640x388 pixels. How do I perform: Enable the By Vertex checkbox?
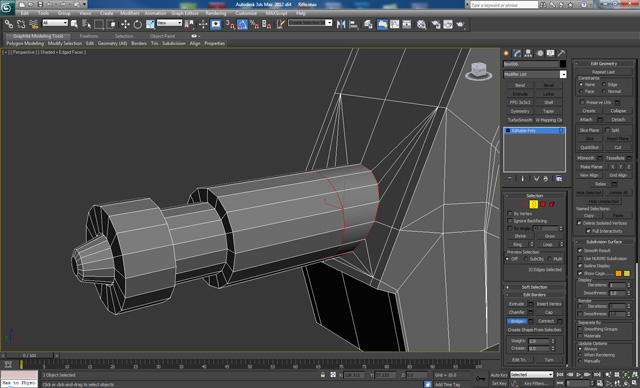510,213
